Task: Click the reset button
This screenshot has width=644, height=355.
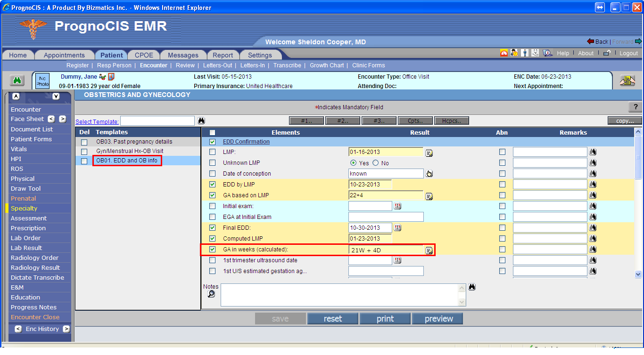Action: tap(333, 319)
